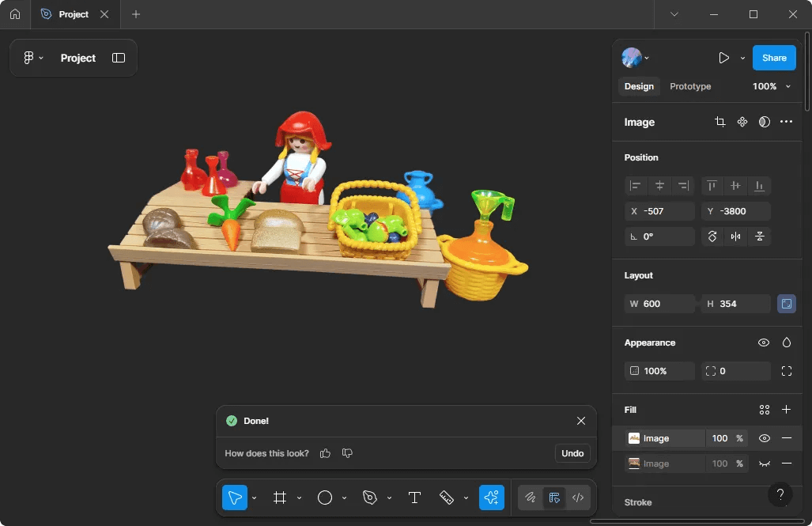Click the create component icon
Image resolution: width=812 pixels, height=526 pixels.
[742, 122]
